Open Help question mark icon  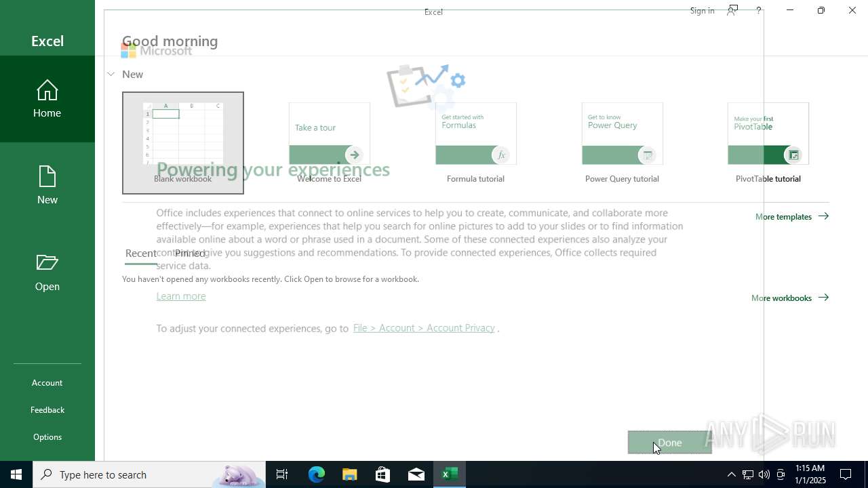coord(759,11)
